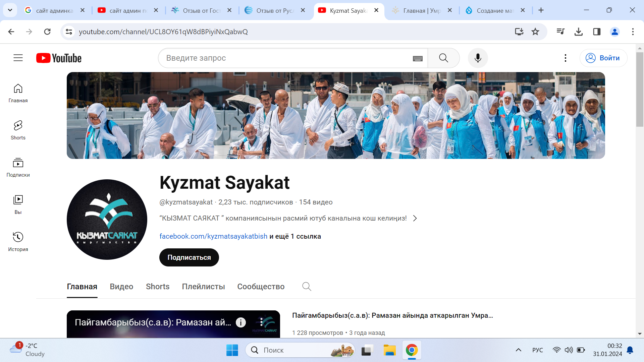Open Вы section in the left sidebar
The image size is (644, 362).
[x=18, y=205]
